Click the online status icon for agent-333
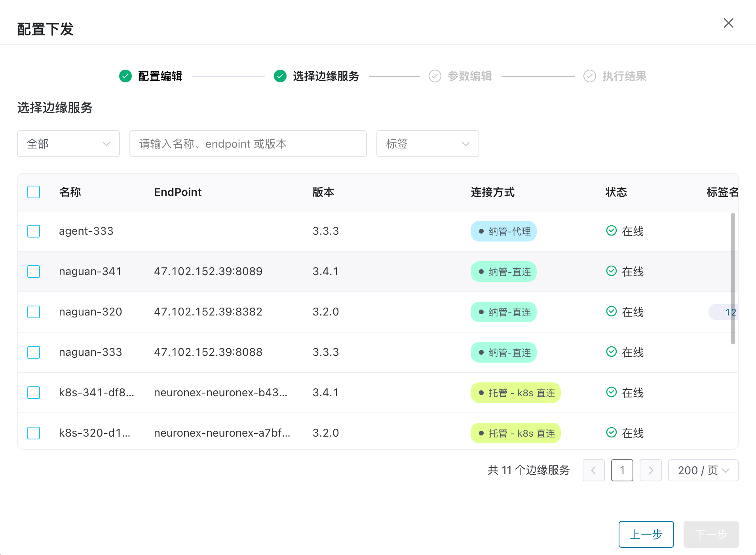 612,230
